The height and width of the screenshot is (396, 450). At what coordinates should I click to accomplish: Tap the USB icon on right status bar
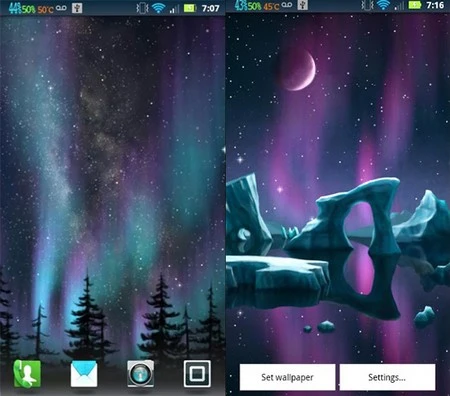[302, 5]
